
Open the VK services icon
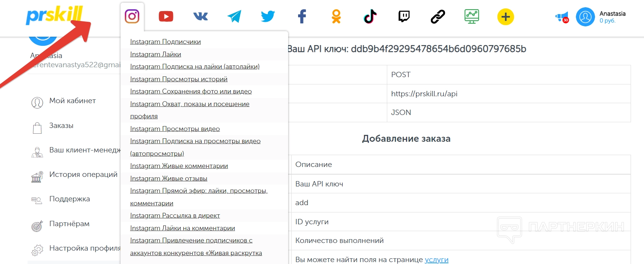coord(201,16)
